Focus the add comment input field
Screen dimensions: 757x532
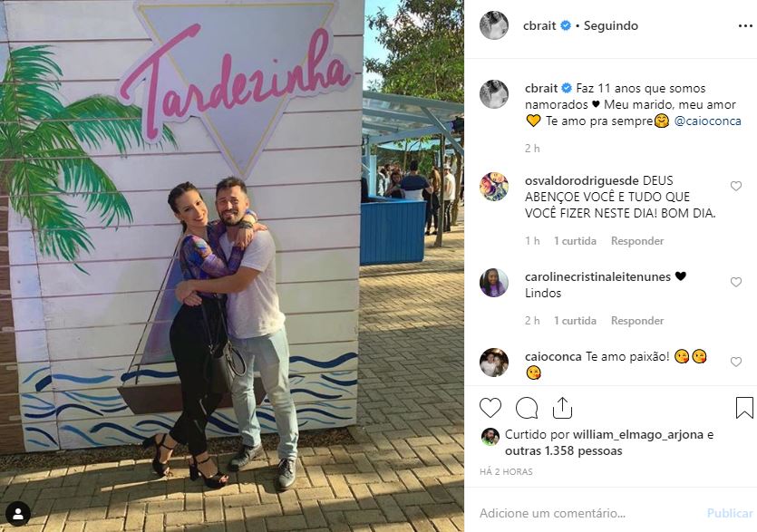(589, 513)
